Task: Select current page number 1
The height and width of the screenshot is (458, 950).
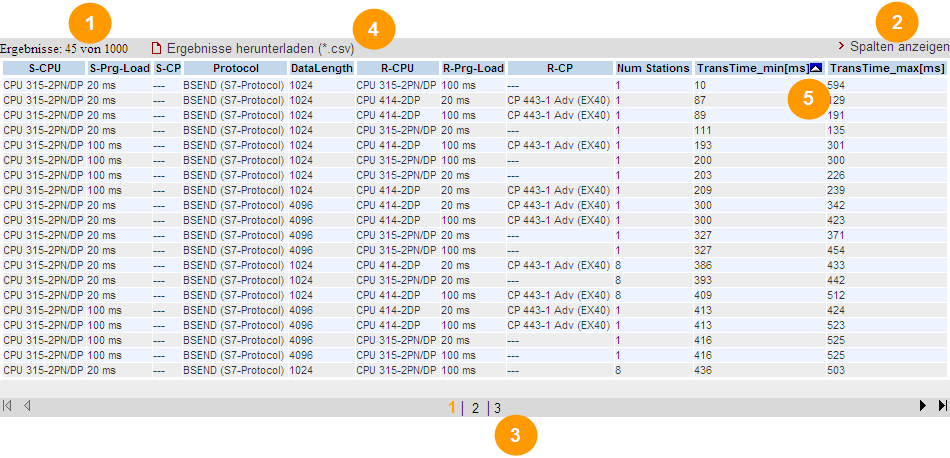Action: pos(452,408)
